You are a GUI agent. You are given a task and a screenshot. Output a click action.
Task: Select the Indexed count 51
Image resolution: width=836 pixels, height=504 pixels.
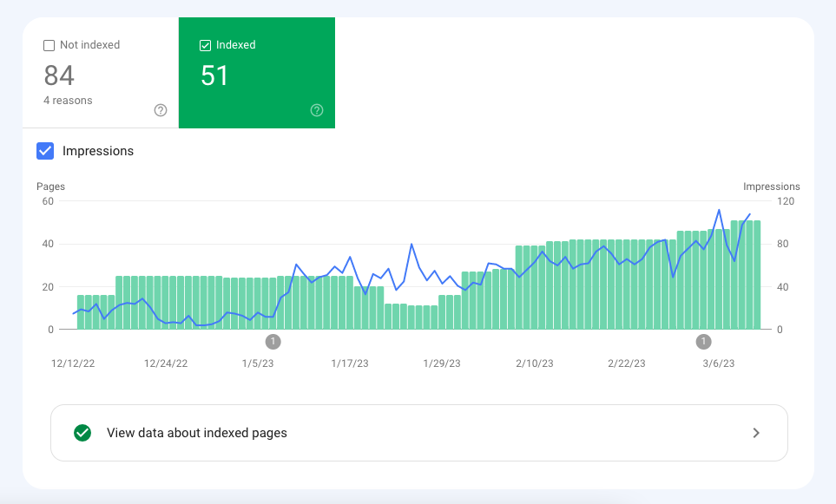coord(214,76)
